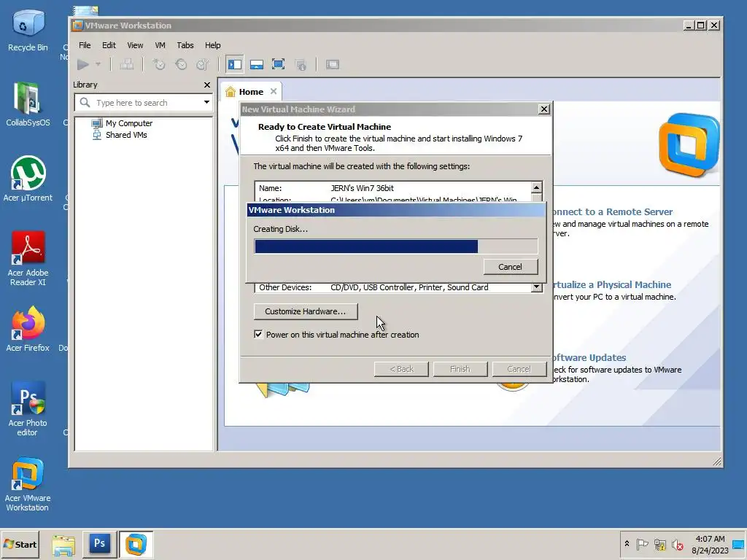The width and height of the screenshot is (747, 560).
Task: Open the Recycle Bin desktop icon
Action: pyautogui.click(x=28, y=30)
